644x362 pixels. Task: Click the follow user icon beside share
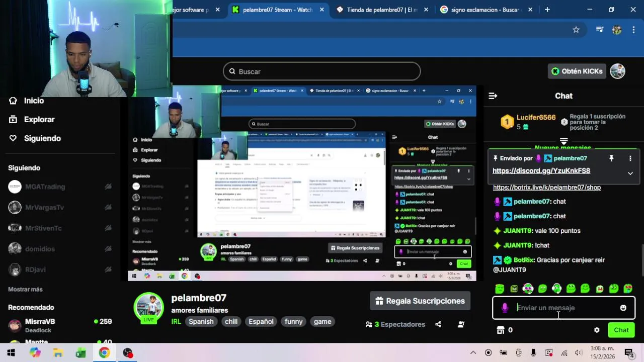pyautogui.click(x=461, y=325)
